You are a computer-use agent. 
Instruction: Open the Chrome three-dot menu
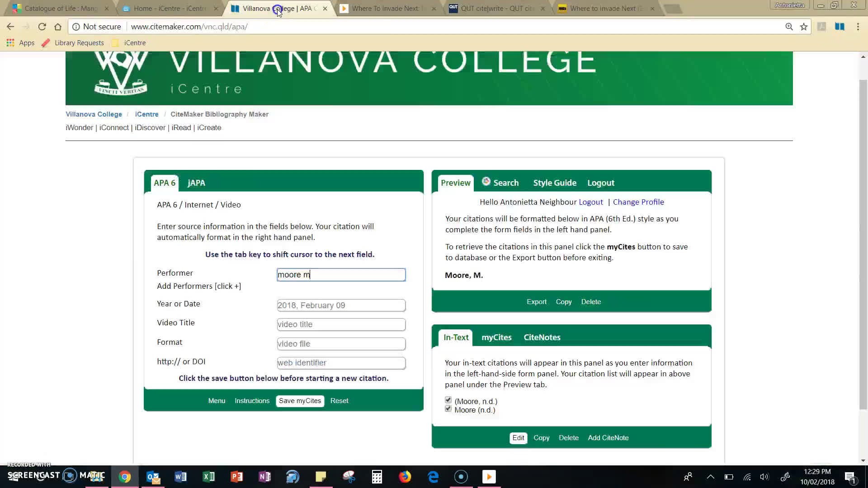858,27
